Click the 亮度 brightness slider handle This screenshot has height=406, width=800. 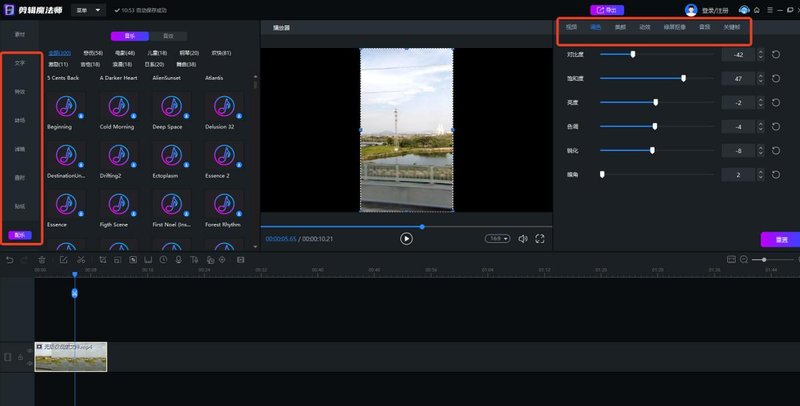656,102
